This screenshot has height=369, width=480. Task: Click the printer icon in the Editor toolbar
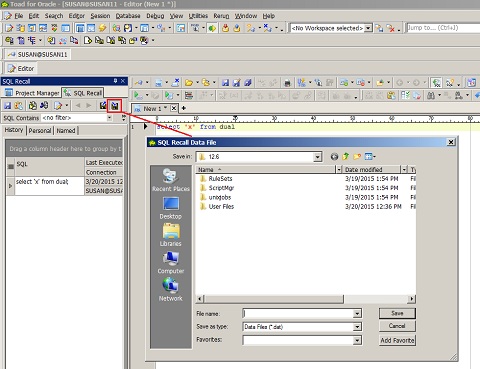pyautogui.click(x=287, y=82)
